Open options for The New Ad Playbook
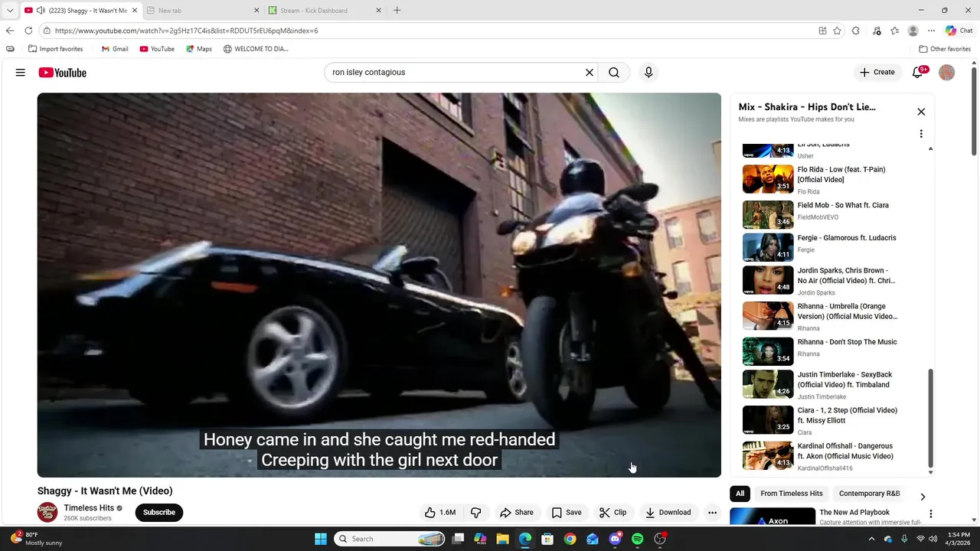980x551 pixels. pos(931,514)
